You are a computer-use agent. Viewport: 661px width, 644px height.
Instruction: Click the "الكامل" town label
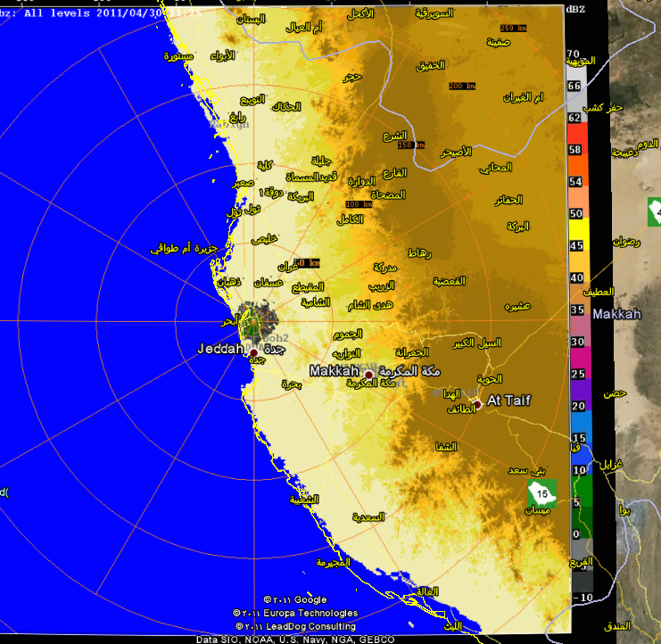[350, 219]
